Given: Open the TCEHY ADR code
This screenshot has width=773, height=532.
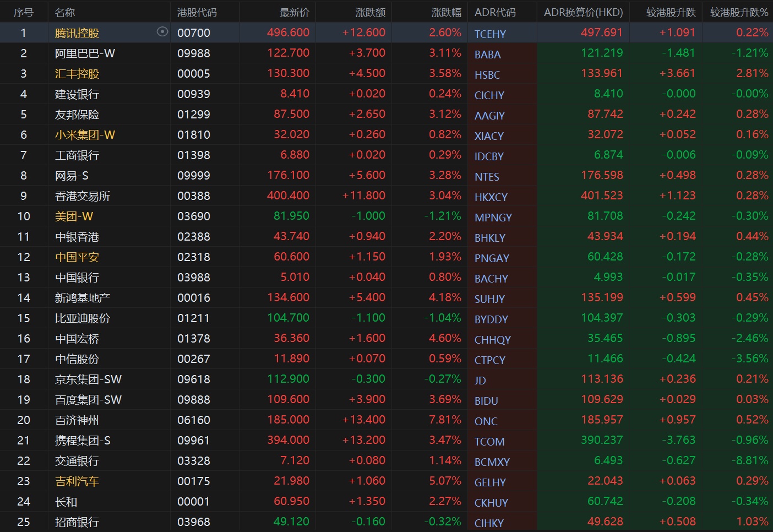Looking at the screenshot, I should coord(490,34).
